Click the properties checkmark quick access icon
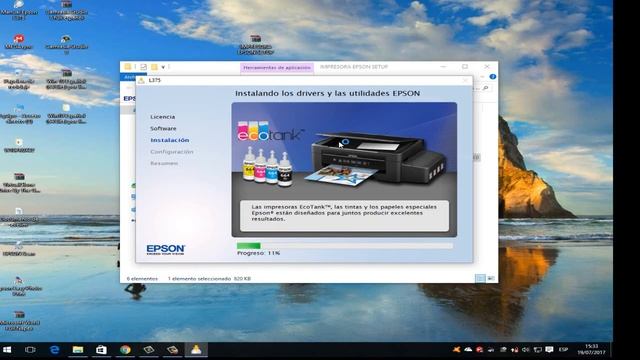640x360 pixels. tap(143, 67)
